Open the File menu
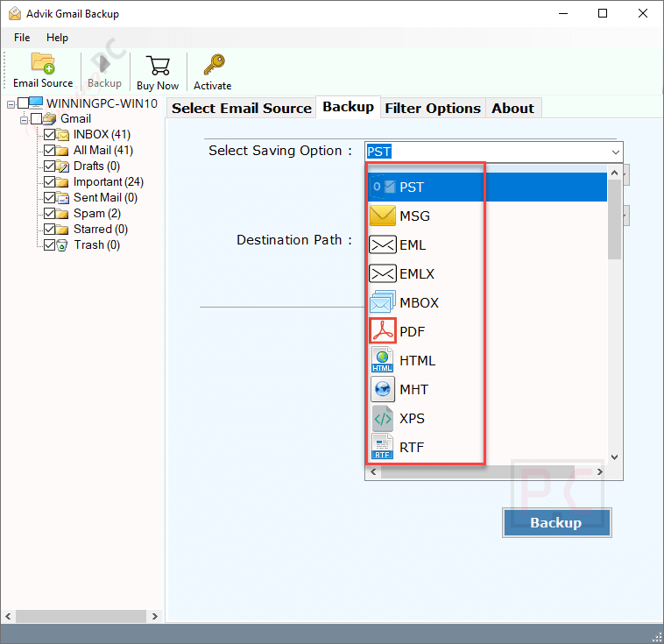Viewport: 664px width, 644px height. 22,38
